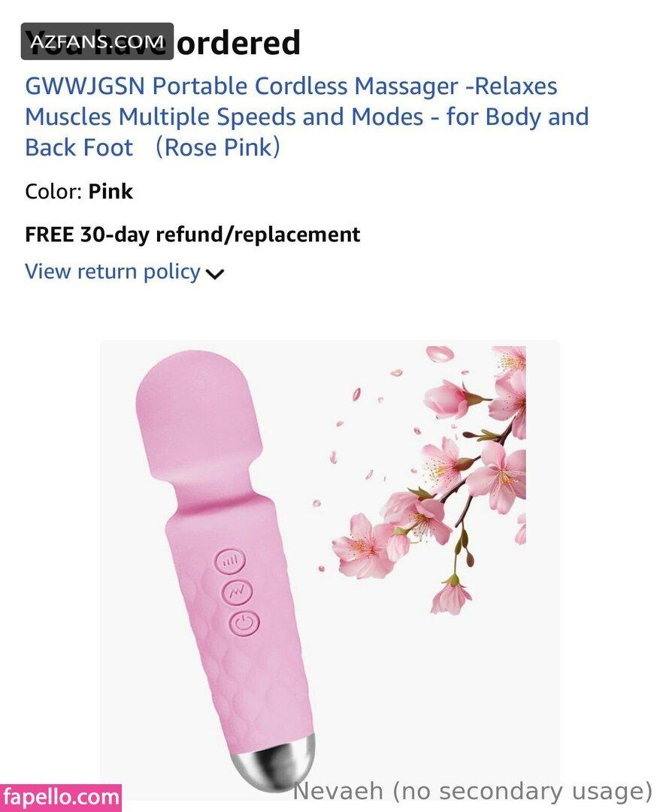Click the word 'Pink' color value

point(111,192)
